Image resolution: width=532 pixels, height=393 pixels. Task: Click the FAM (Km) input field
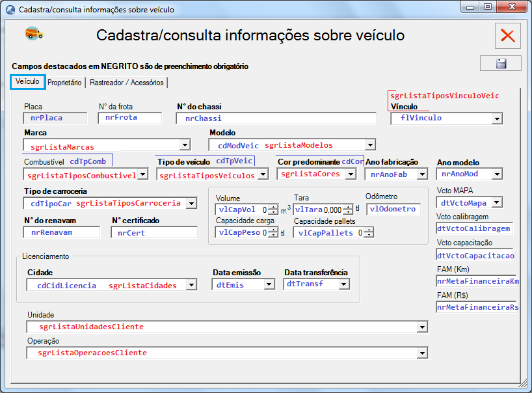476,281
